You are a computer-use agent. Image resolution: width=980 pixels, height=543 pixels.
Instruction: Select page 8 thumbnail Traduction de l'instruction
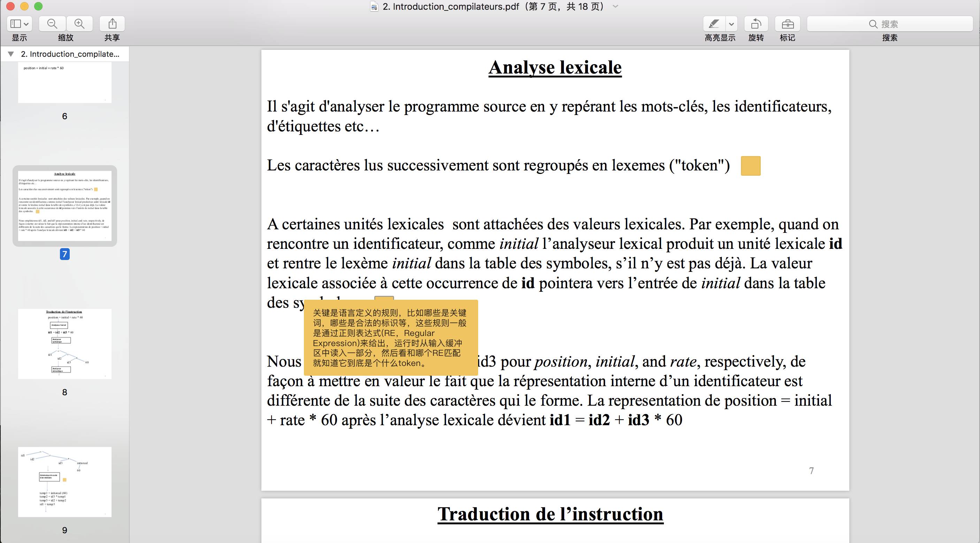coord(65,344)
